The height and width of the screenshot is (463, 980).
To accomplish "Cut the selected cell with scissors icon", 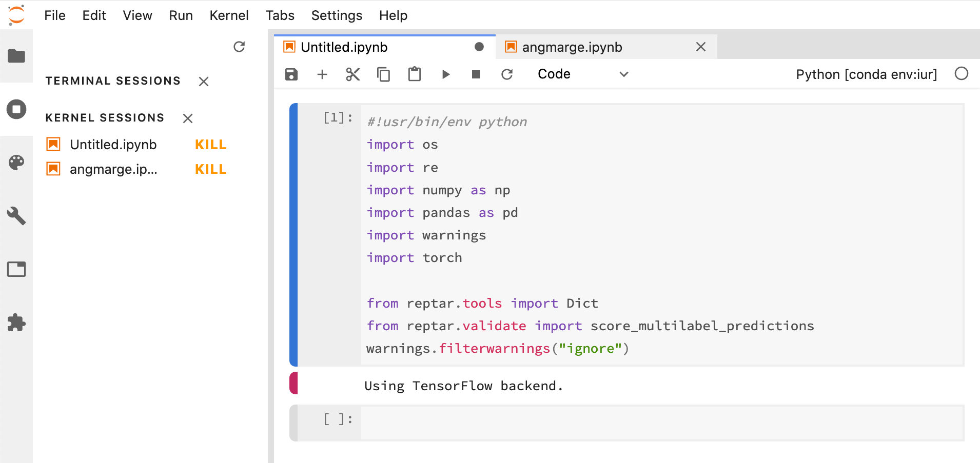I will click(x=353, y=74).
